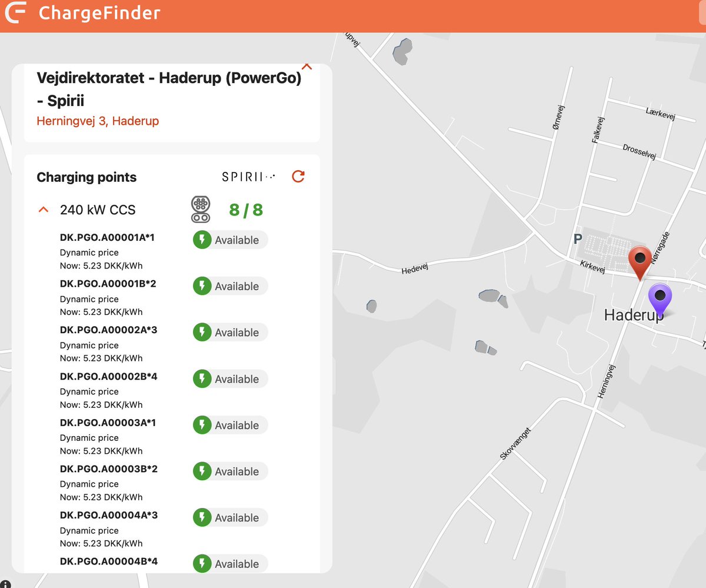Click the parking P symbol on map

578,239
